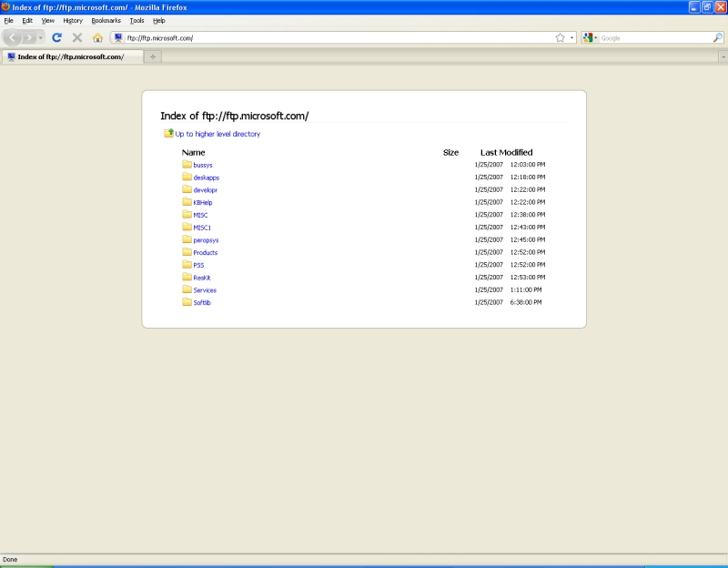Click the folder icon next to peropsys
This screenshot has width=728, height=568.
click(x=187, y=239)
